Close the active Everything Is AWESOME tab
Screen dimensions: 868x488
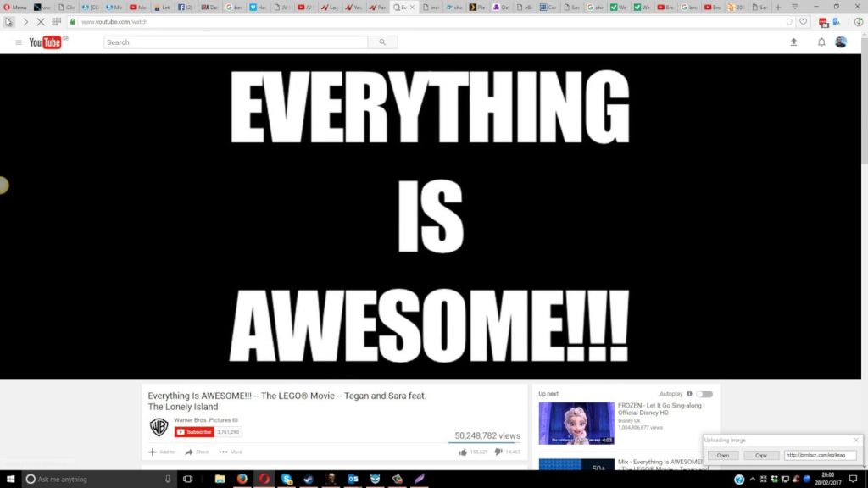[x=412, y=7]
